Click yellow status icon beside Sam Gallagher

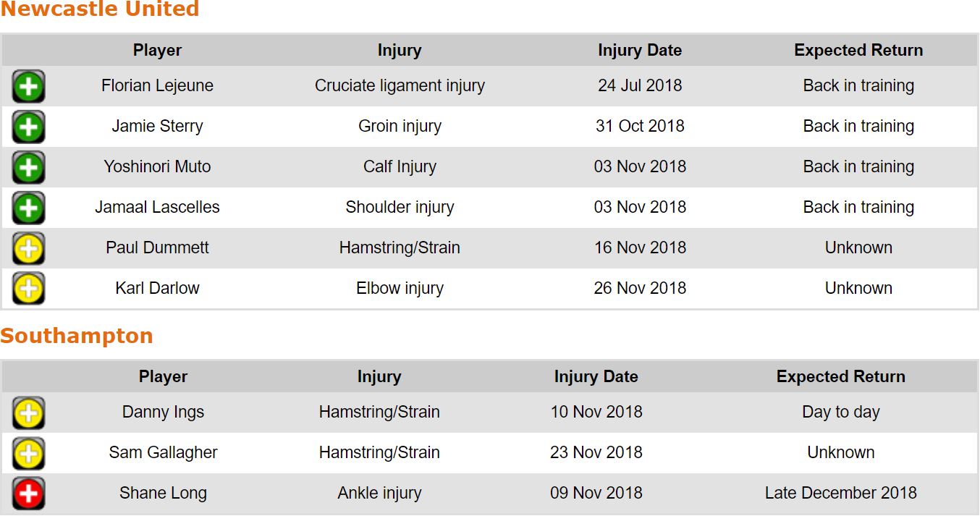click(28, 454)
